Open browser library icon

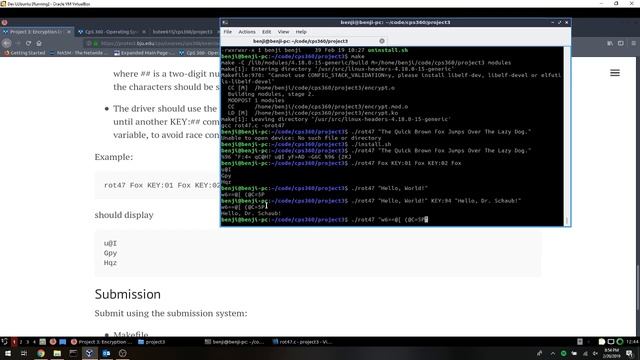[x=610, y=43]
